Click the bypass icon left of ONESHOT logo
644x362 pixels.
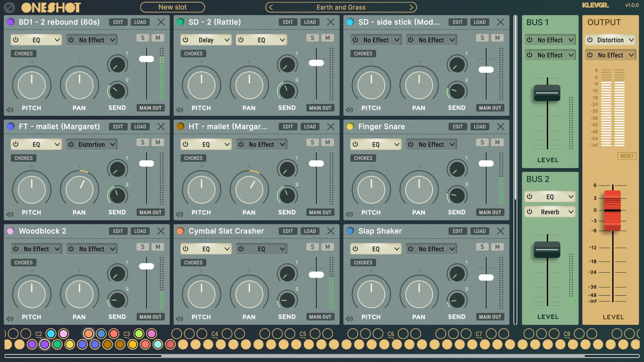10,8
